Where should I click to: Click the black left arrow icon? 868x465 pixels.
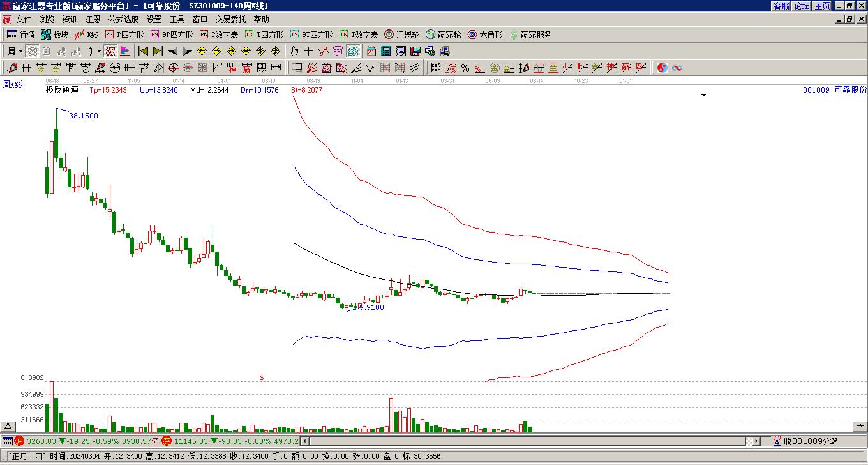[x=173, y=51]
